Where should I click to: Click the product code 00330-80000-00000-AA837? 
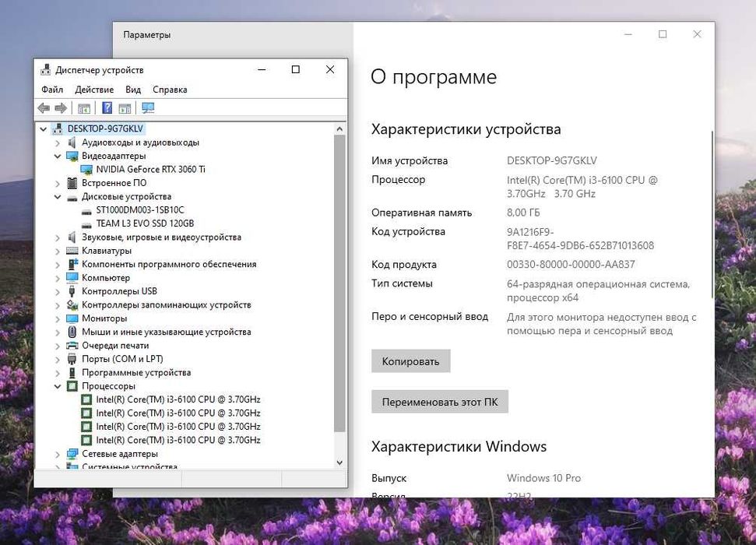click(571, 264)
